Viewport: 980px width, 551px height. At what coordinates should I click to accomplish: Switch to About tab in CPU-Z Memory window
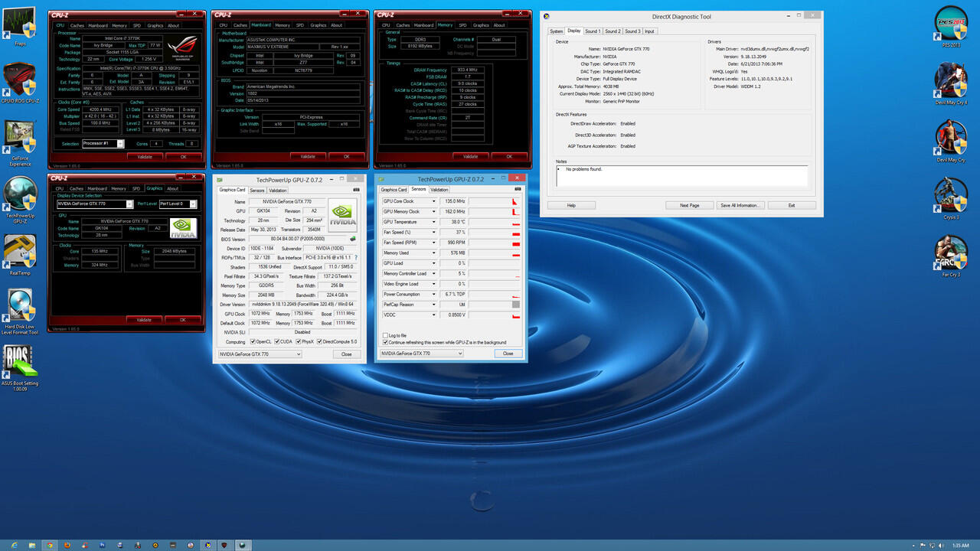[499, 25]
